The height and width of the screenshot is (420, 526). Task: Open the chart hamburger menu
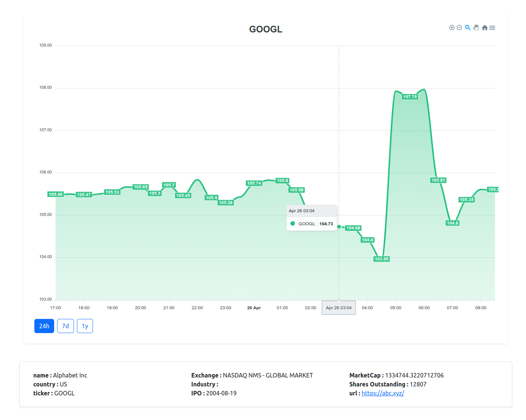click(492, 28)
